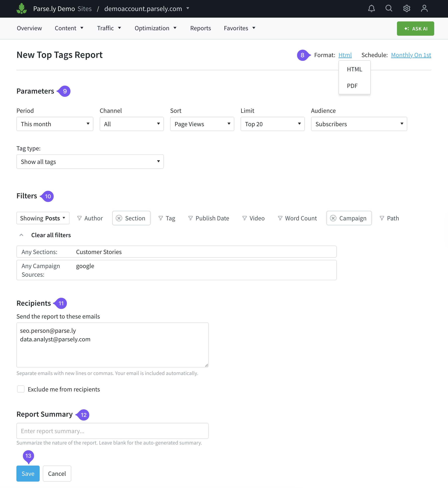Screen dimensions: 448x488
Task: Open the Period dropdown
Action: click(x=55, y=124)
